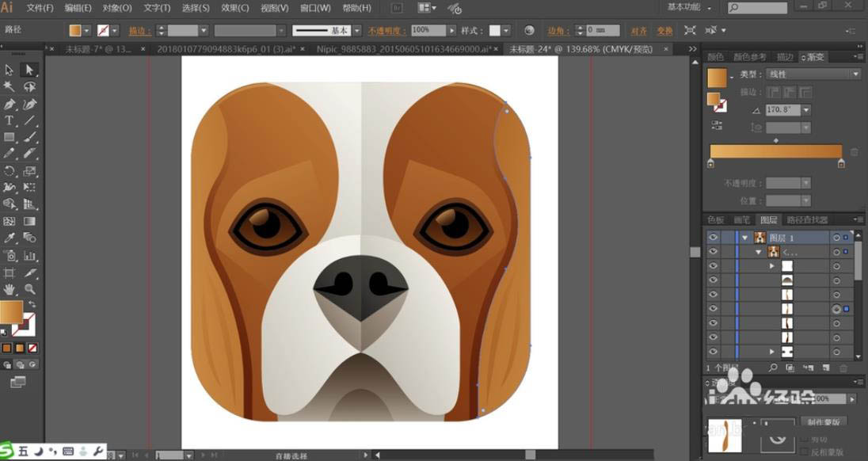Activate the Magic Wand tool
The height and width of the screenshot is (461, 868).
10,86
